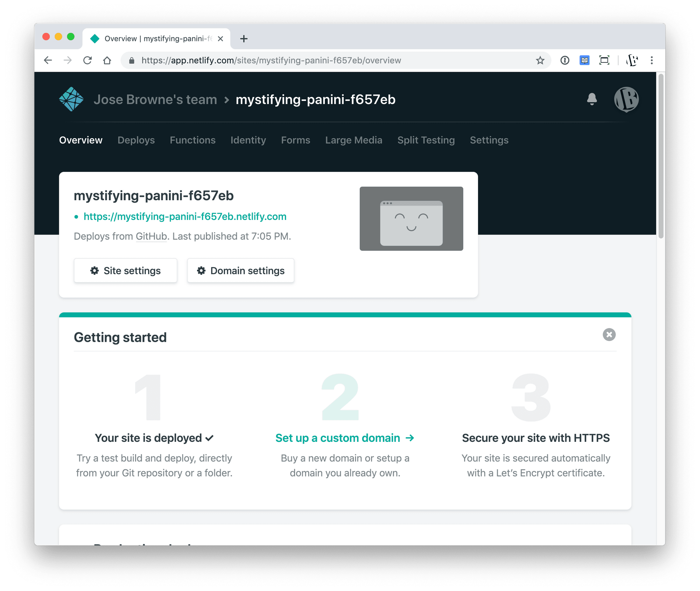Click the Netlify logo icon
This screenshot has width=700, height=591.
point(71,99)
